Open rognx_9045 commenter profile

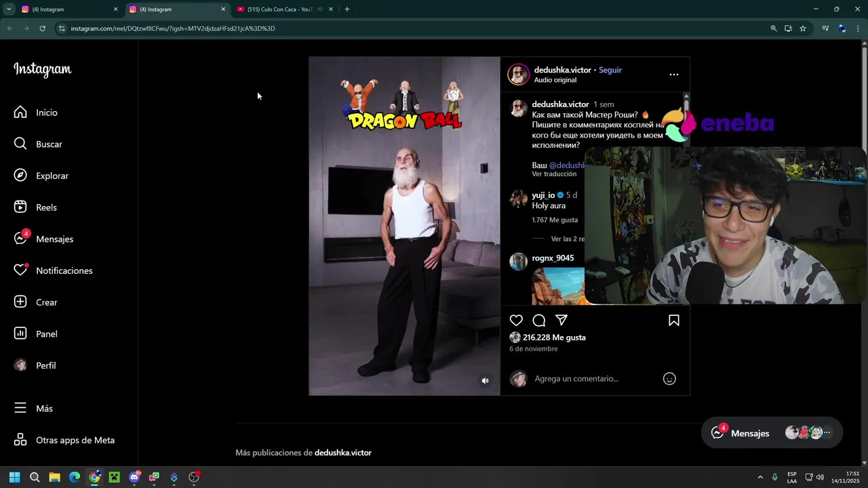553,258
